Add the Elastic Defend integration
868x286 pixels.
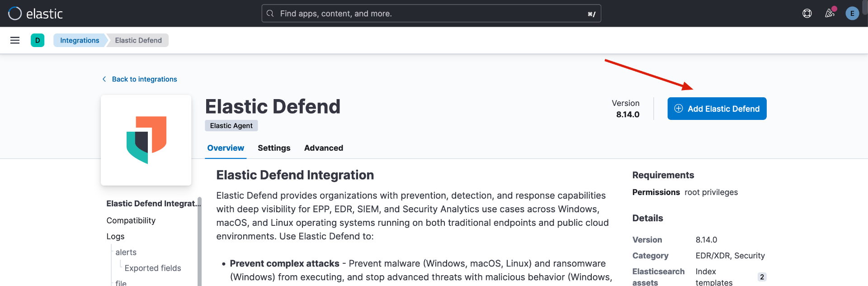click(x=717, y=109)
